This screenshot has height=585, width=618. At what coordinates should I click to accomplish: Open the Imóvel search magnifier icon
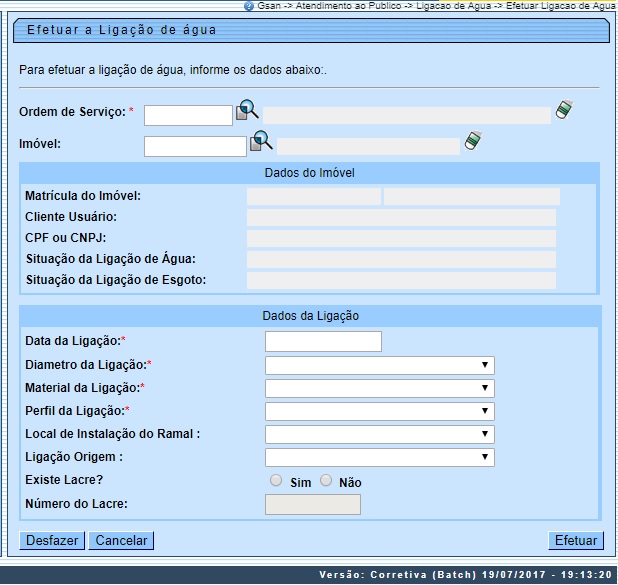261,141
